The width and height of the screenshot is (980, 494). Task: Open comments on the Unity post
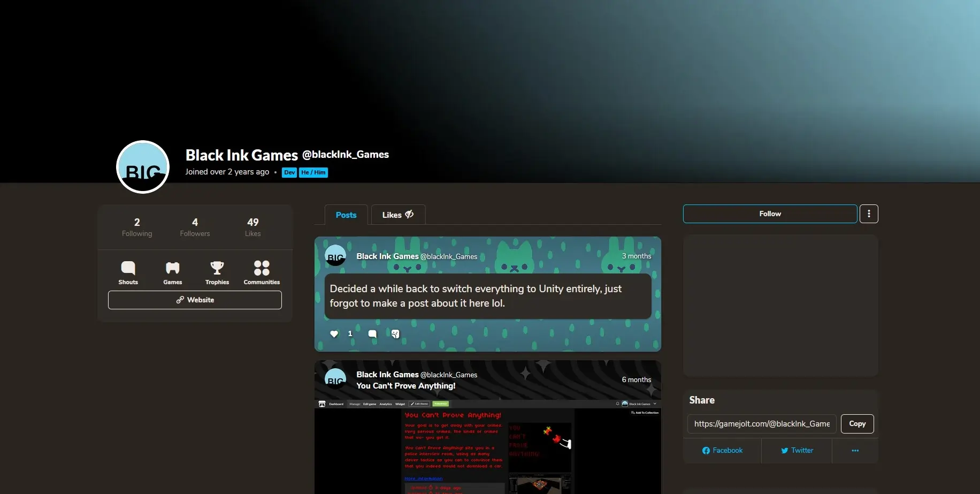coord(372,334)
